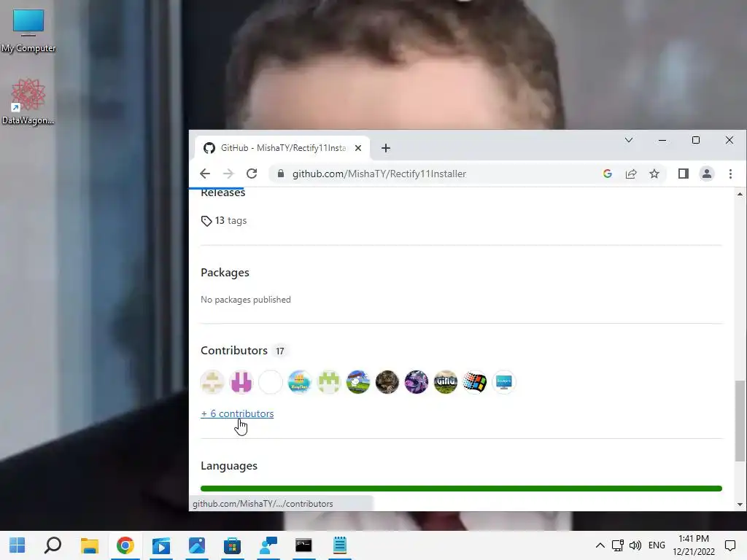Select the GitHub - MishaTY/Rectify11Installer tab

[282, 148]
